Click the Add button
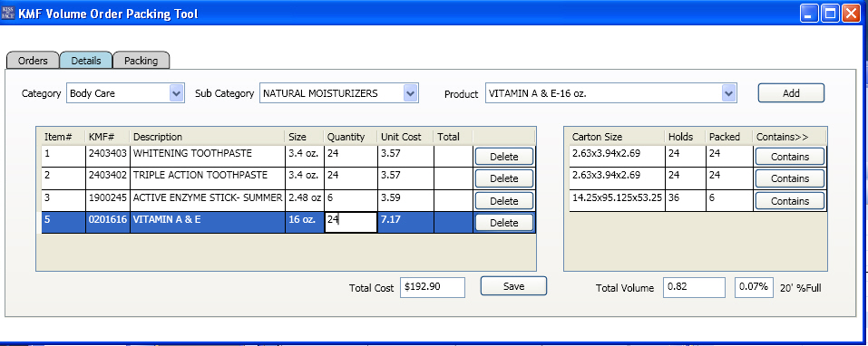This screenshot has width=868, height=346. 791,93
